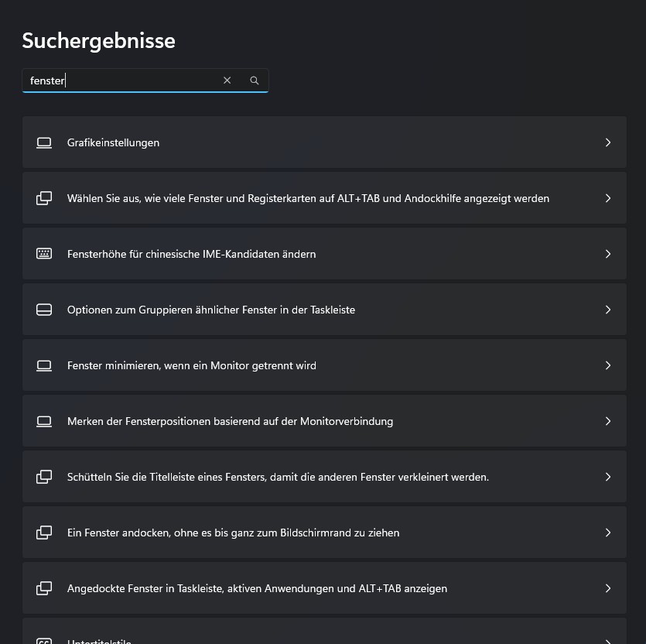Click the taskbar icon beside Gruppieren ähnlicher Fenster
Viewport: 646px width, 644px height.
(44, 310)
